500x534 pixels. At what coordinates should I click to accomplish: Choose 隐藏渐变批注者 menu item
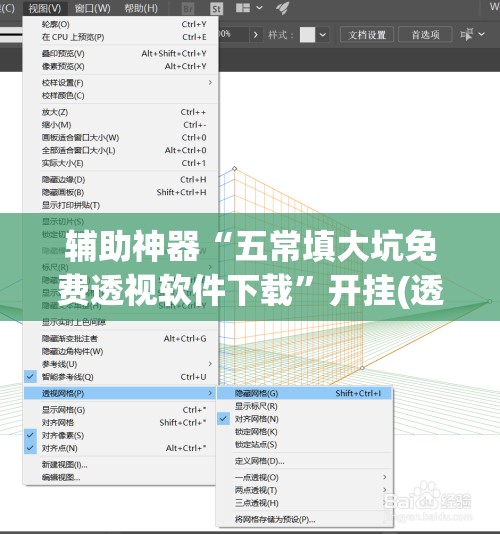tap(120, 339)
